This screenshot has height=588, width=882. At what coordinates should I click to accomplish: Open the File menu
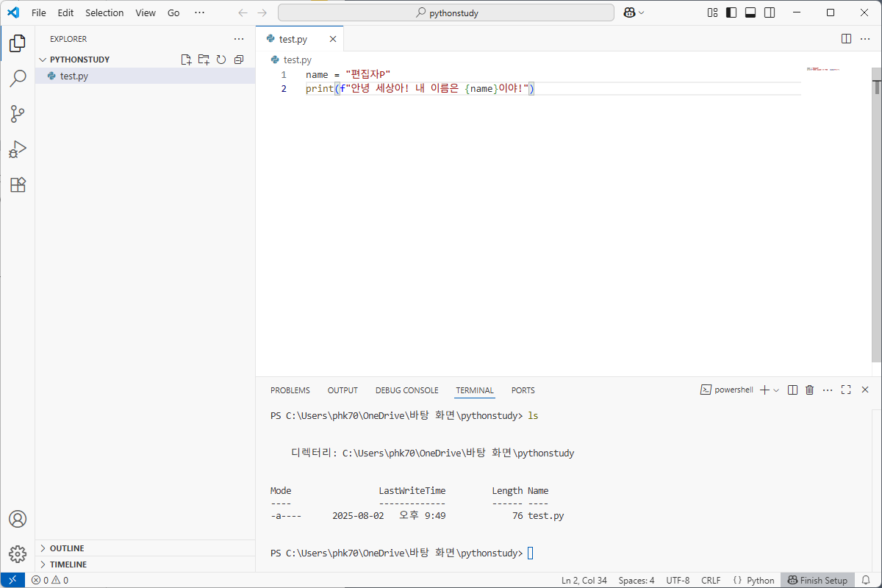[x=39, y=12]
